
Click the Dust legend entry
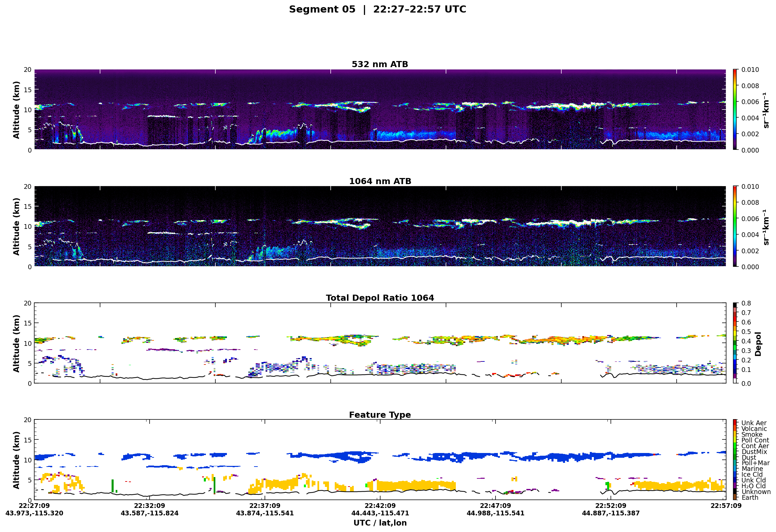tap(749, 458)
